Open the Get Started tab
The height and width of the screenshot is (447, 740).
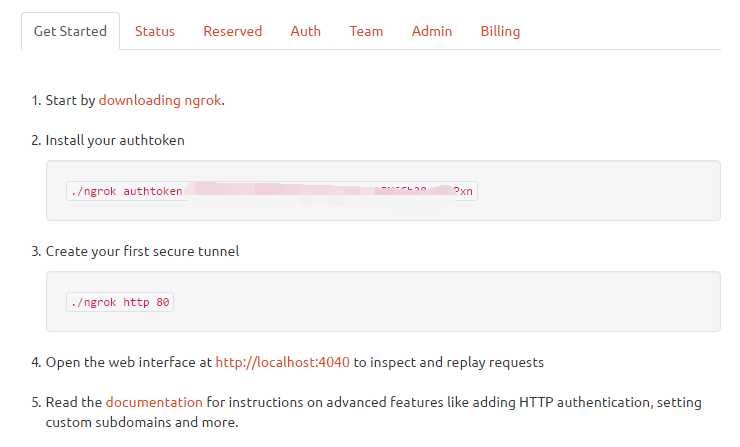[70, 31]
